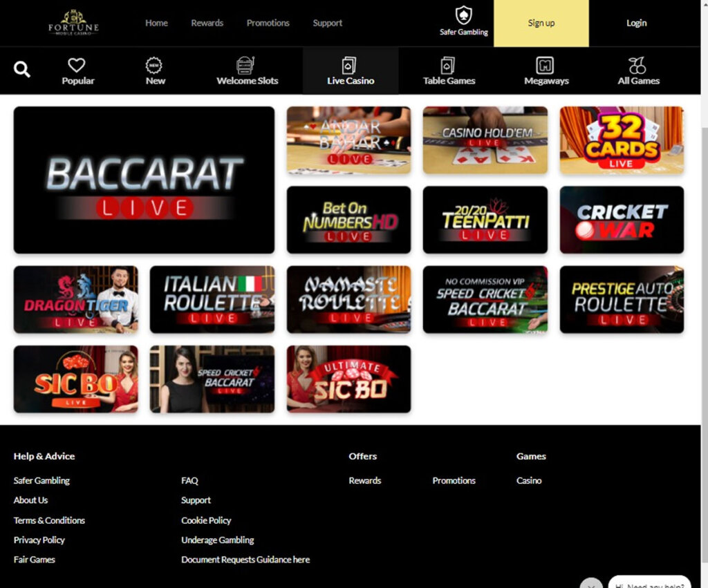Image resolution: width=708 pixels, height=588 pixels.
Task: Launch the 32 Cards Live game
Action: click(x=622, y=140)
